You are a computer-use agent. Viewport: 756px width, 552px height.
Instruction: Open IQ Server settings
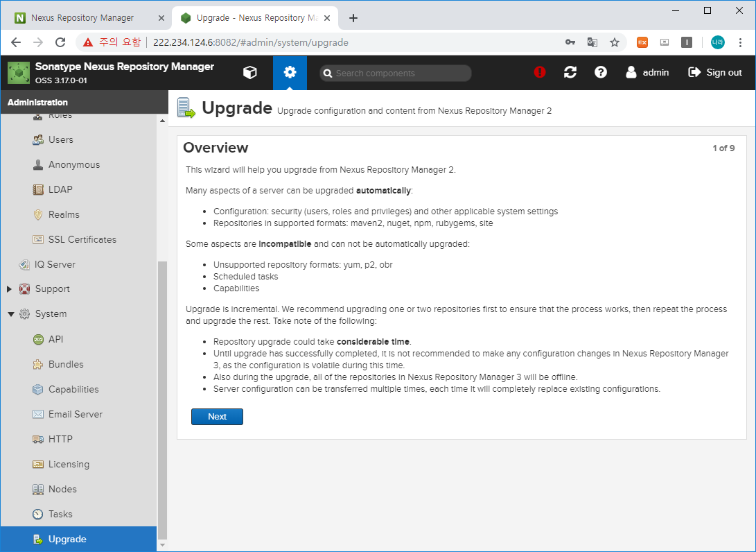pyautogui.click(x=55, y=264)
